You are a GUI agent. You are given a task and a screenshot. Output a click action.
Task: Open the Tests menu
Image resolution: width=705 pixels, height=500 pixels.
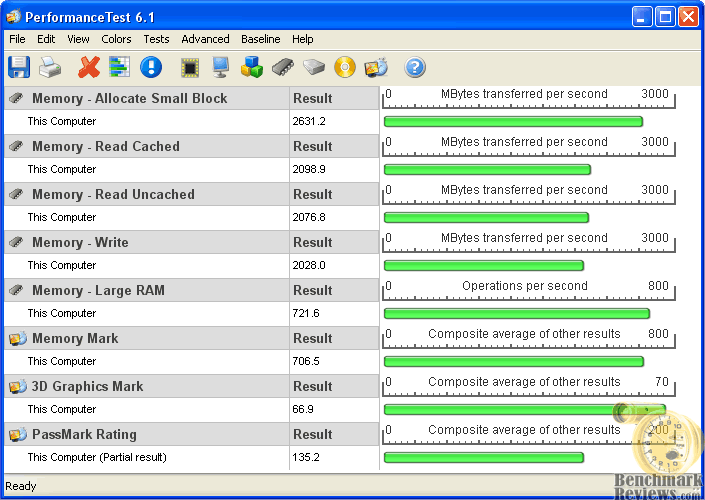click(156, 39)
